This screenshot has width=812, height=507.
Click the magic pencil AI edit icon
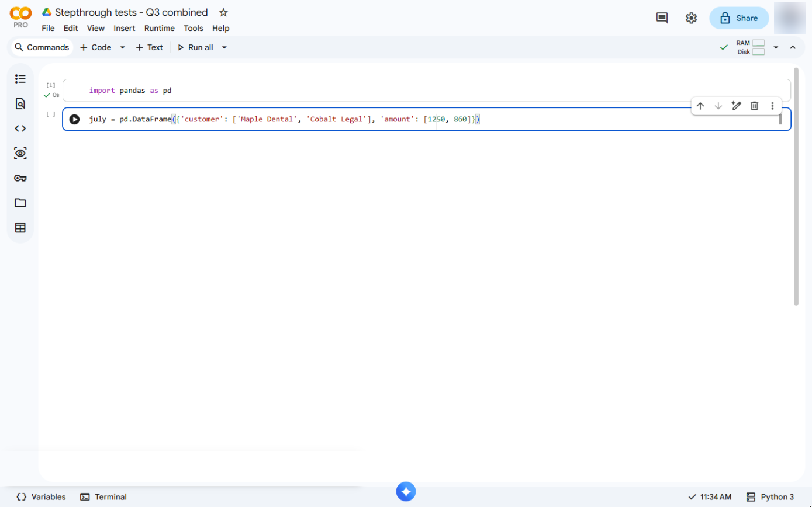(737, 106)
